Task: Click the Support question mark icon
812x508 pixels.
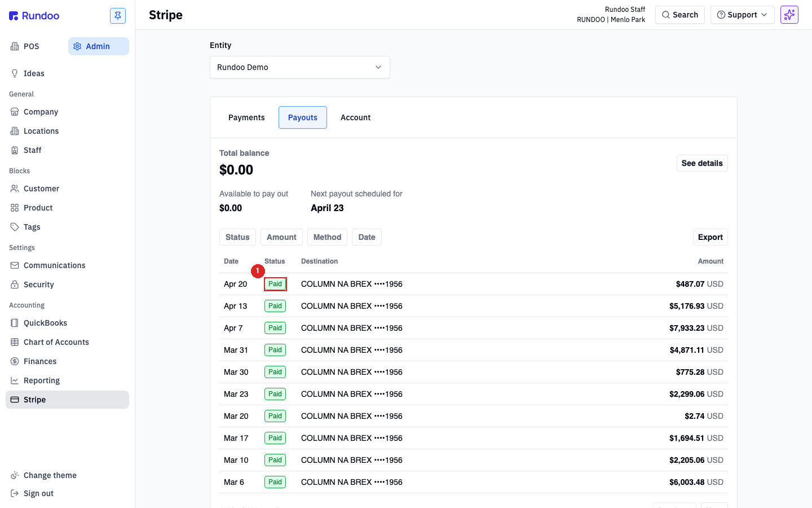Action: (x=721, y=15)
